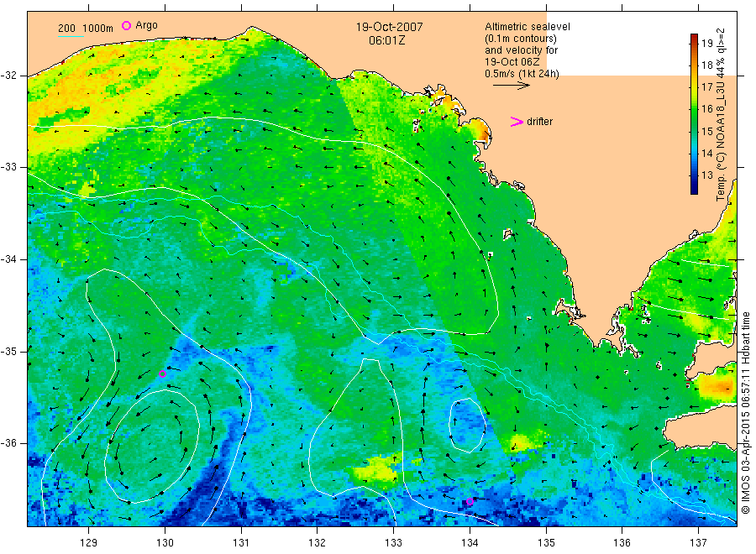Click longitude axis label '132'
This screenshot has height=554, width=756.
coord(318,543)
